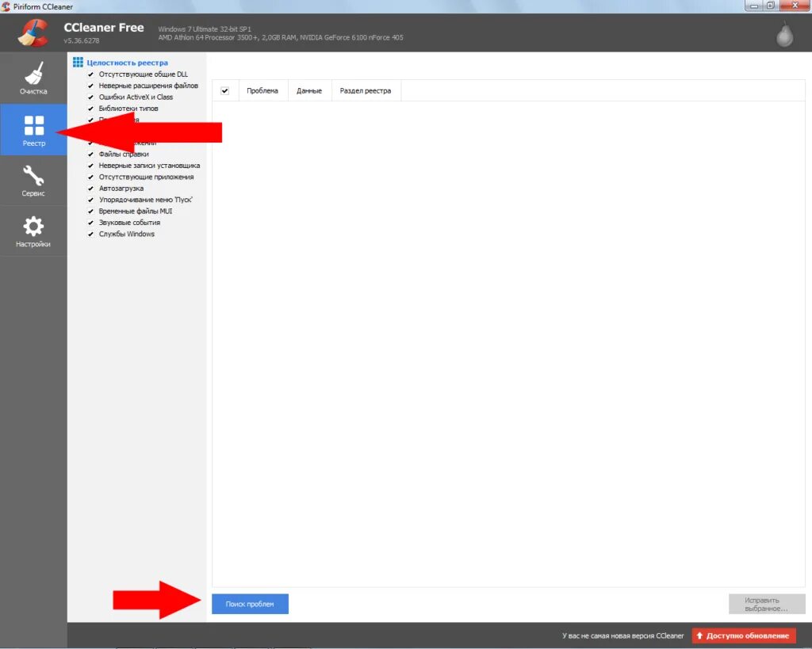Toggle Файлы справки checkbox
812x649 pixels.
90,155
